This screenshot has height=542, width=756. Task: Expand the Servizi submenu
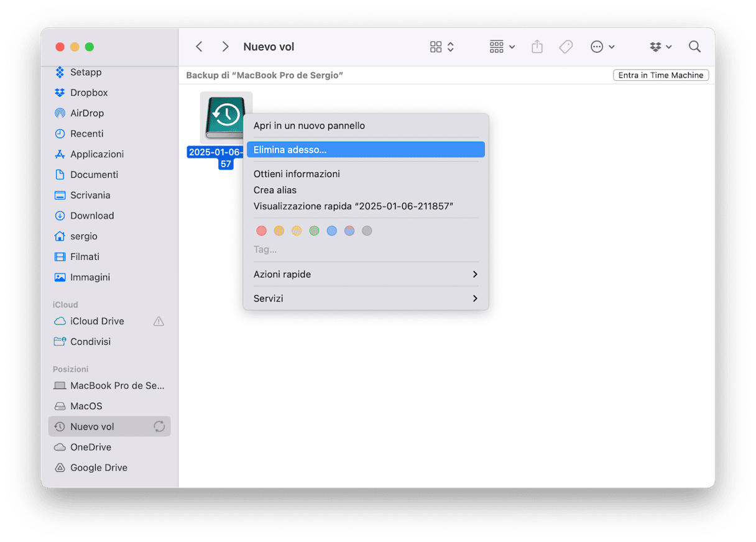[365, 298]
